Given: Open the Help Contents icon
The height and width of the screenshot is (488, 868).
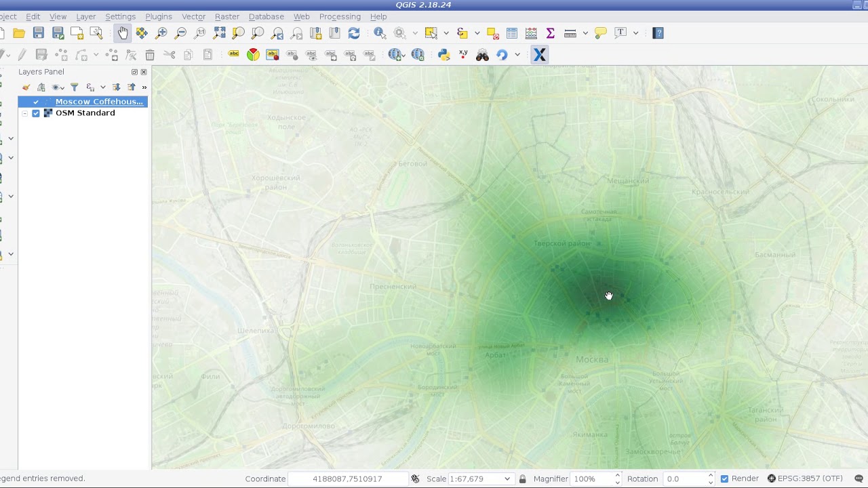Looking at the screenshot, I should [x=658, y=33].
